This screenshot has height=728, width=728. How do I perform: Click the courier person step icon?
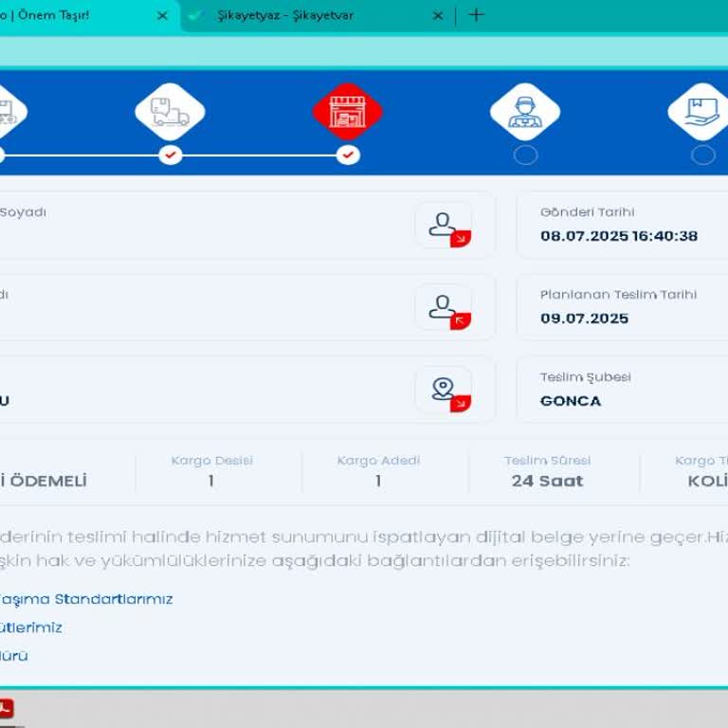(x=524, y=112)
